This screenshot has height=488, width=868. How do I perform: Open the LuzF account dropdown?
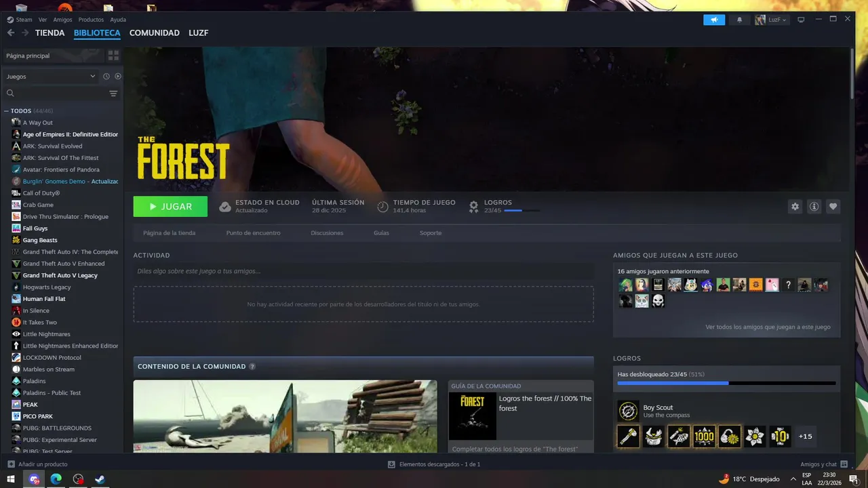(771, 20)
